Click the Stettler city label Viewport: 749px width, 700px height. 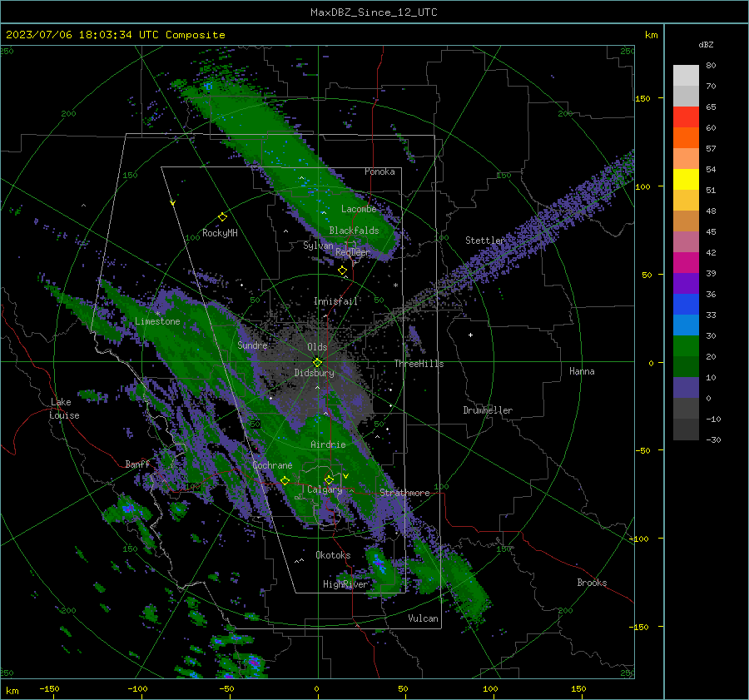click(x=485, y=241)
